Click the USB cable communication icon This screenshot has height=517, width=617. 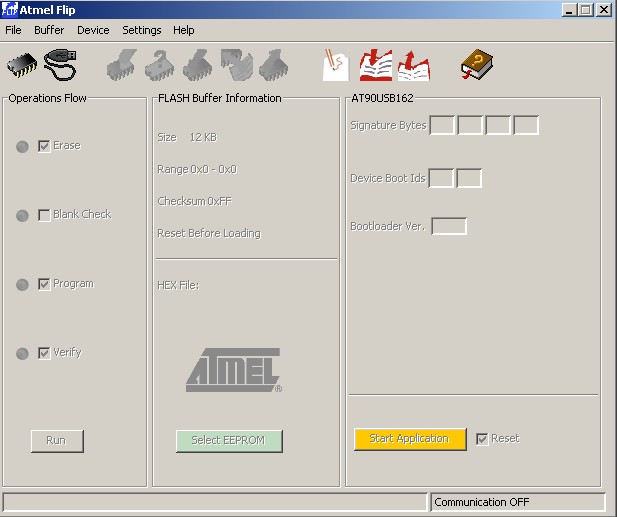click(x=60, y=65)
